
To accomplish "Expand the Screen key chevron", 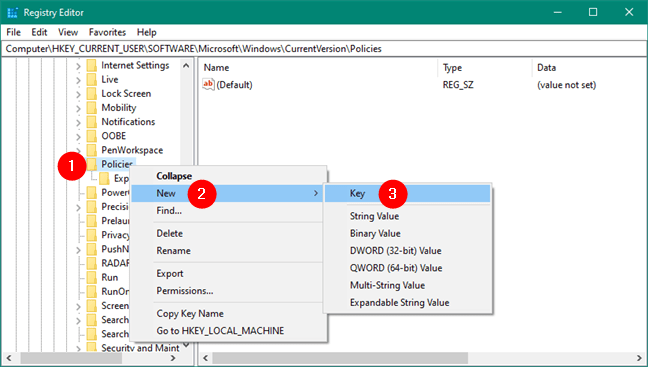I will [79, 306].
